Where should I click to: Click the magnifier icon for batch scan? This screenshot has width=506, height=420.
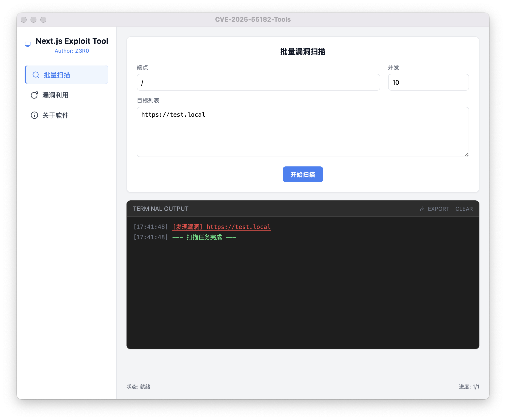pyautogui.click(x=36, y=75)
